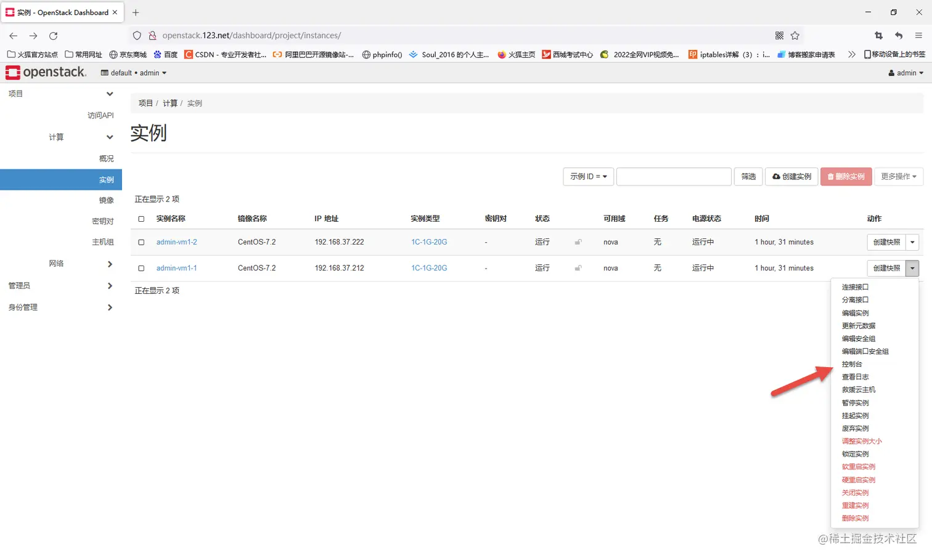This screenshot has height=560, width=932.
Task: Open the QR code icon in address bar
Action: [x=779, y=36]
